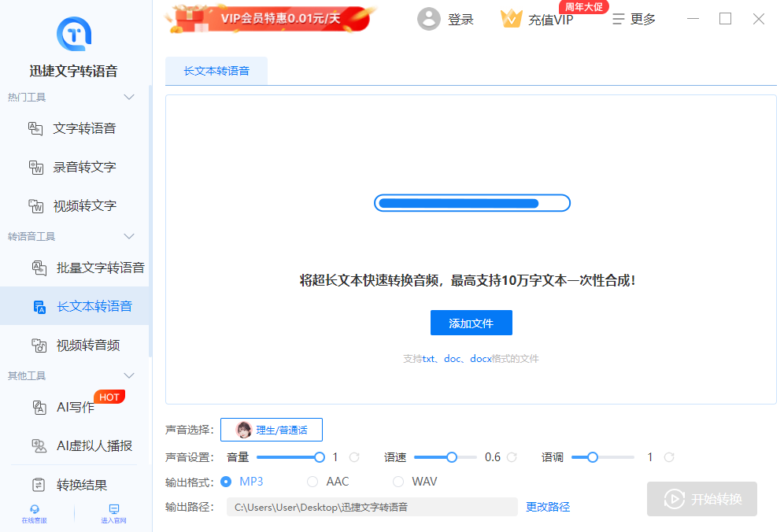Click the 输出路径 path field

pyautogui.click(x=372, y=507)
